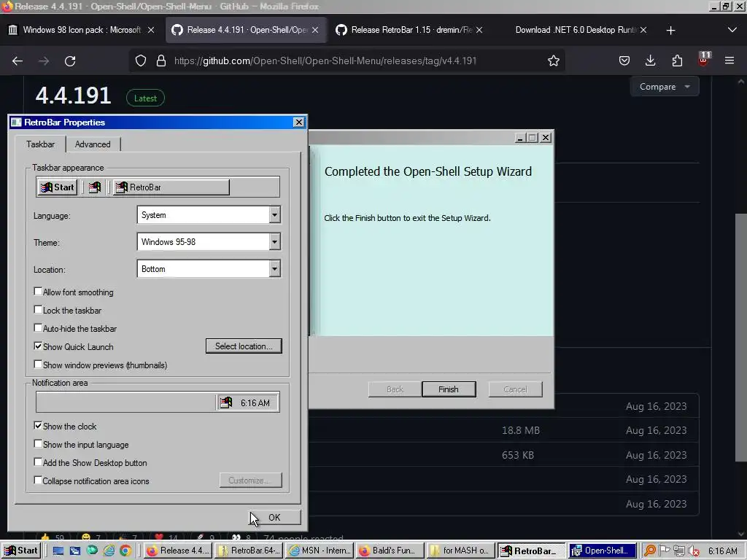747x560 pixels.
Task: Select Release 4.4.191 Open-Shell tab
Action: tap(245, 30)
